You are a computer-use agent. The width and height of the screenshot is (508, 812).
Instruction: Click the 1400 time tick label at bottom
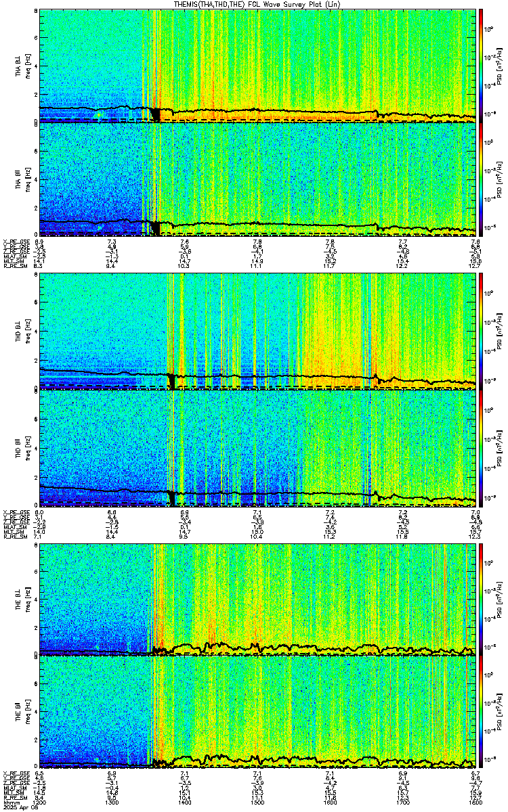click(185, 801)
